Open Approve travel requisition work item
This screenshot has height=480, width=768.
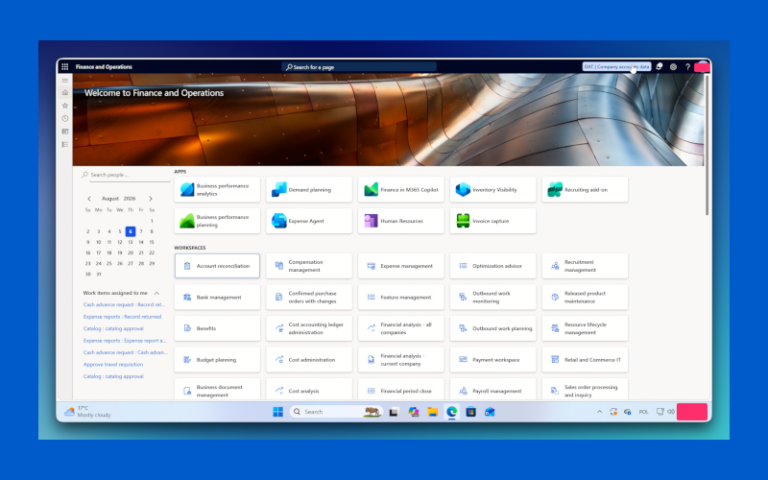tap(113, 364)
